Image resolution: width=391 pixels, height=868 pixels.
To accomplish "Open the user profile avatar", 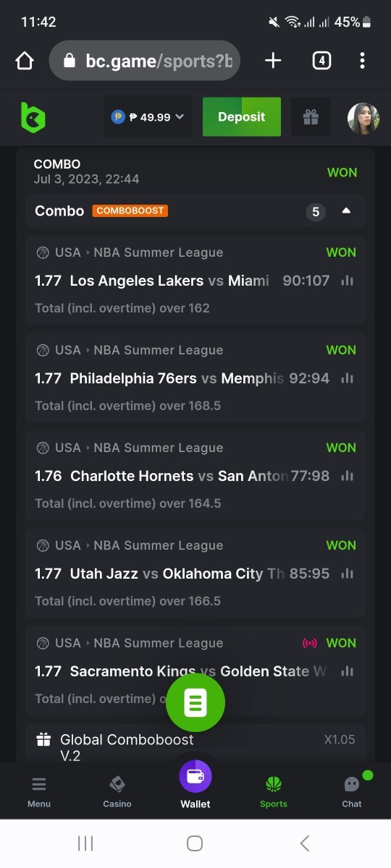I will click(363, 118).
